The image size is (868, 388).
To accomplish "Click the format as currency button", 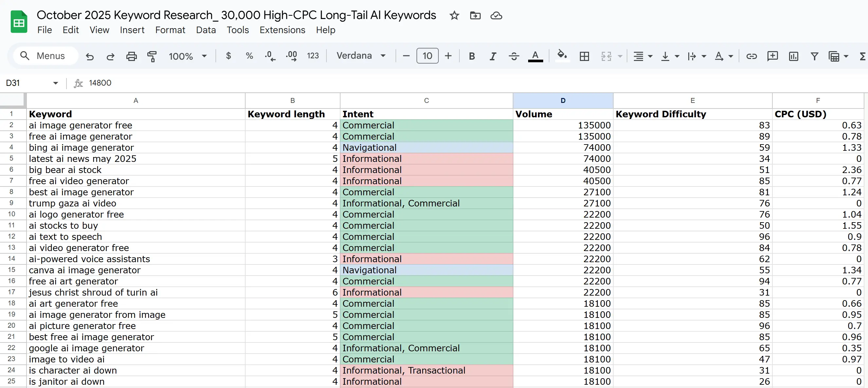I will [x=228, y=56].
